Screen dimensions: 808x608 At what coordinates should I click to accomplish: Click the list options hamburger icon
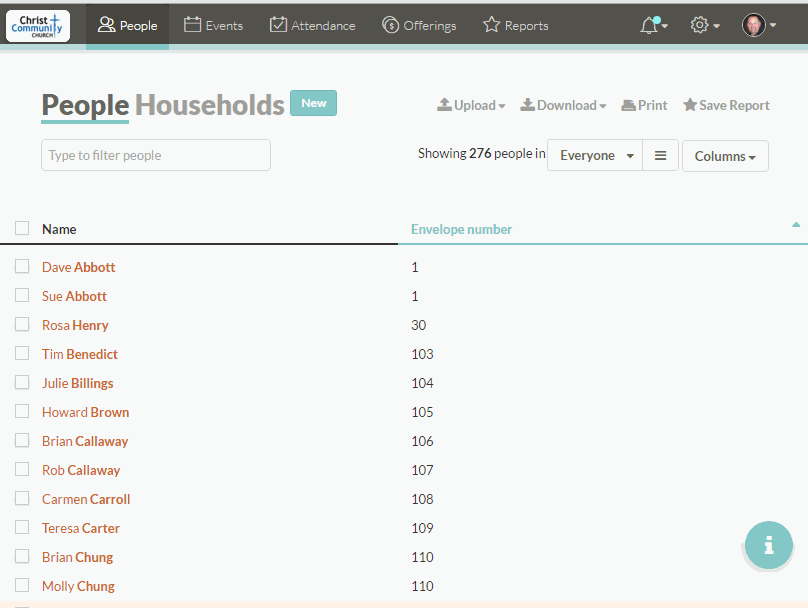(660, 156)
